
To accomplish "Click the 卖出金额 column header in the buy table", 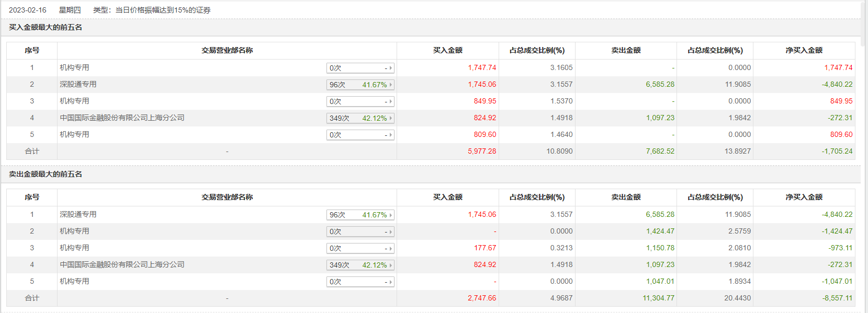I will tap(626, 50).
